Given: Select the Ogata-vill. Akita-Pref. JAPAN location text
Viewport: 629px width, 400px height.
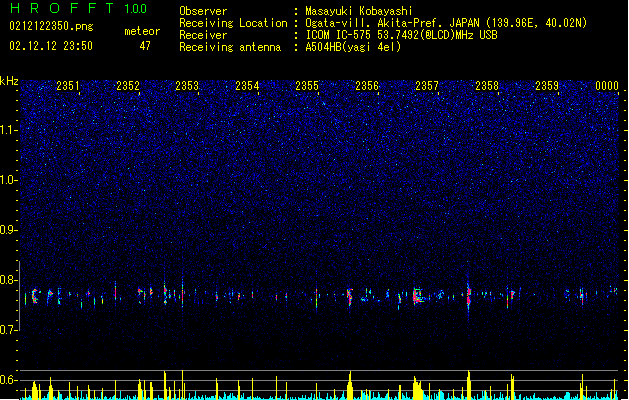Looking at the screenshot, I should [x=446, y=23].
